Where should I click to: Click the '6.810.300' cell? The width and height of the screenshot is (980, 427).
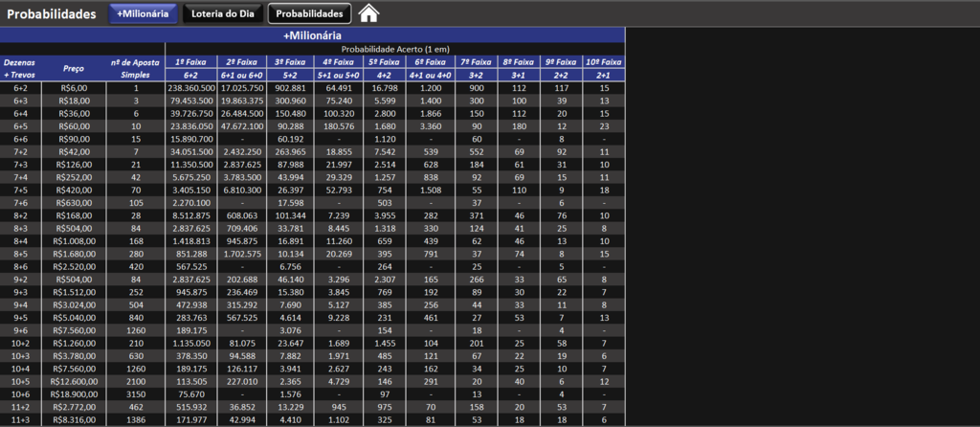pos(243,190)
